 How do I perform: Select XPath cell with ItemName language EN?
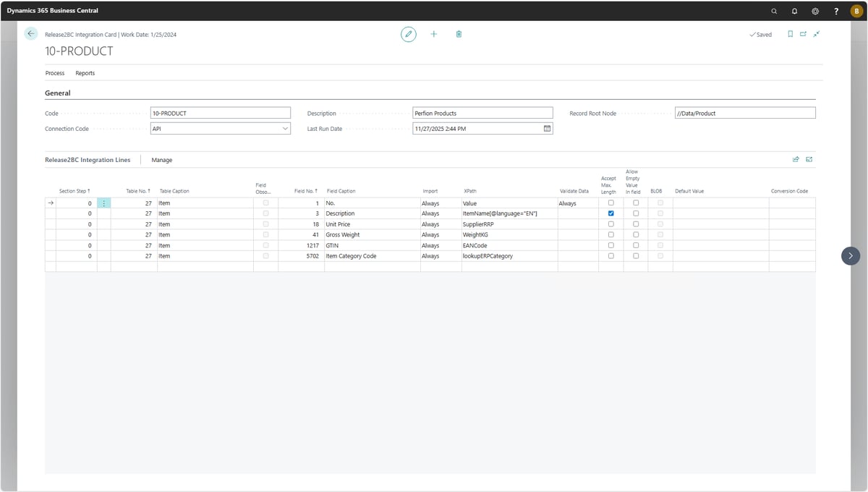point(509,213)
